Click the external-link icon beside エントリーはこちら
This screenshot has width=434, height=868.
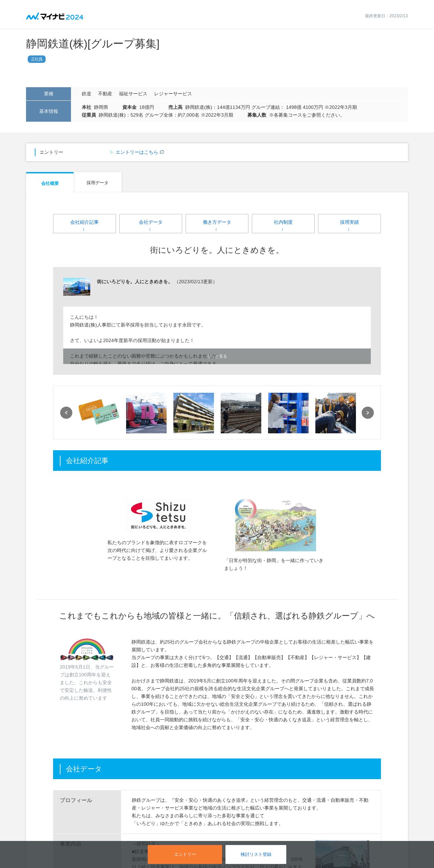162,152
